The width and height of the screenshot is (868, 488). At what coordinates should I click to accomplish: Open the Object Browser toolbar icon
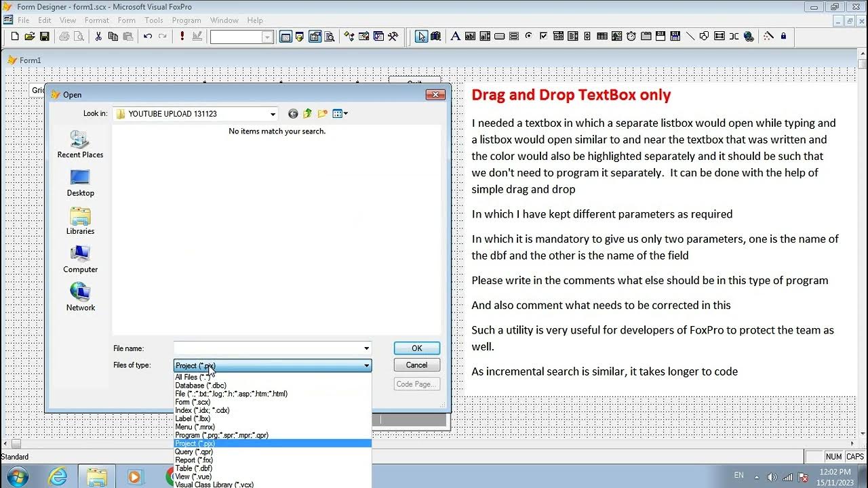364,37
